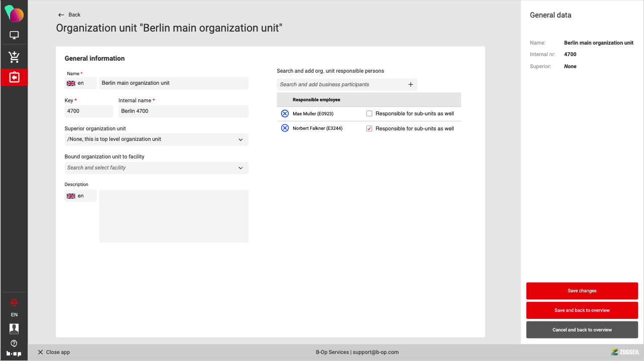Click the plus icon to add participant
The width and height of the screenshot is (644, 361).
pos(410,85)
